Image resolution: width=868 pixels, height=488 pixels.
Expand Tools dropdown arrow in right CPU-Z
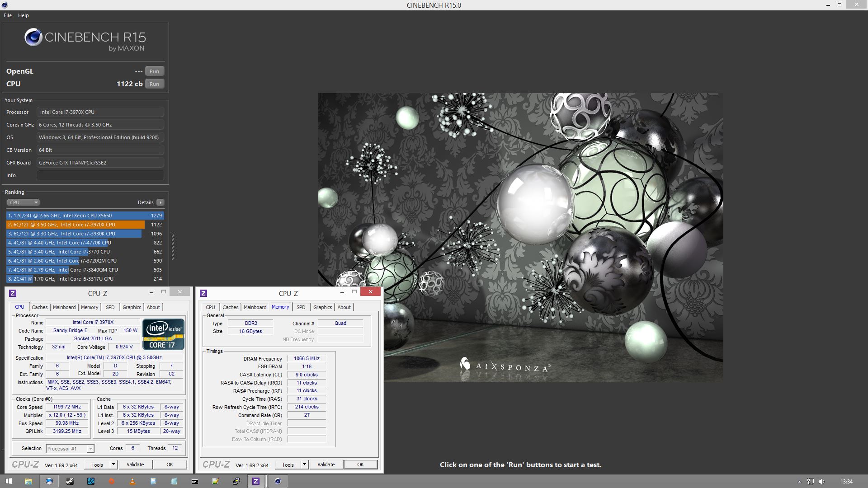coord(304,465)
